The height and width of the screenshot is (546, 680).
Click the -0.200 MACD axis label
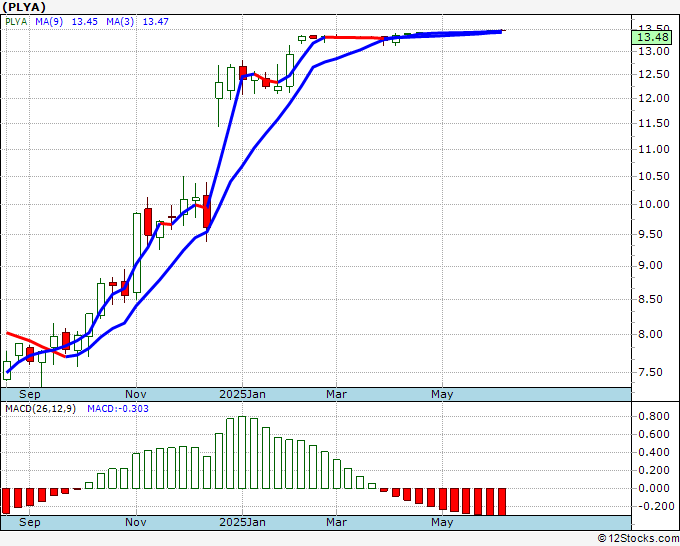pyautogui.click(x=654, y=506)
